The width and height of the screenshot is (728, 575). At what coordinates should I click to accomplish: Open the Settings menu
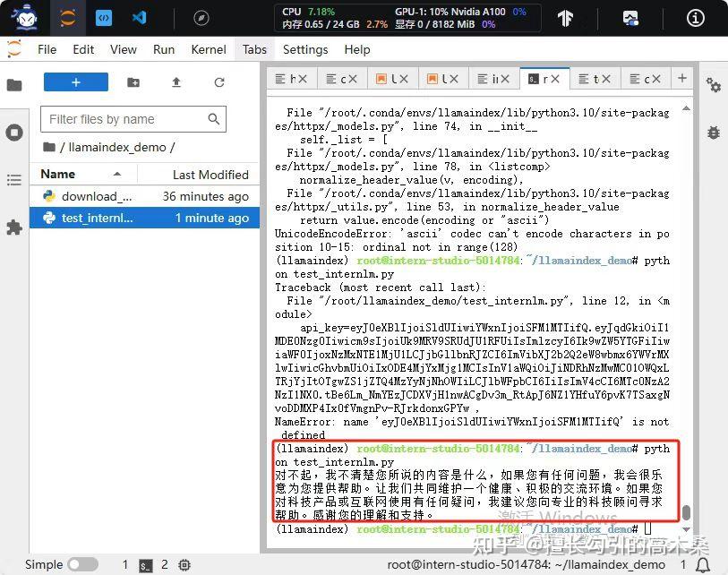305,49
